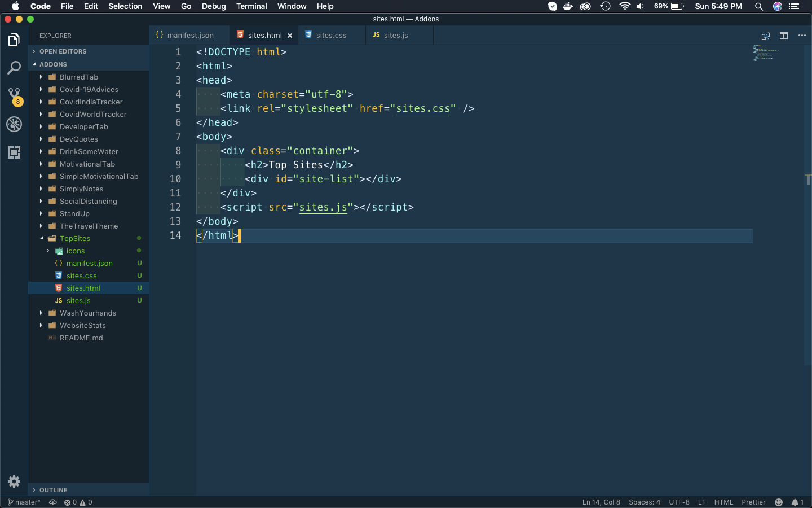Viewport: 812px width, 508px height.
Task: Open the Siri icon in menu bar
Action: (778, 6)
